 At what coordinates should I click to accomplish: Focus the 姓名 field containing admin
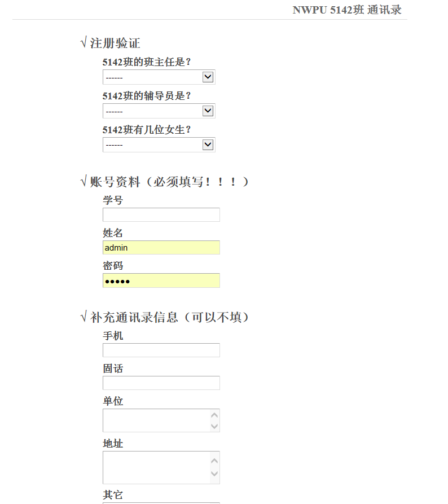(x=161, y=247)
